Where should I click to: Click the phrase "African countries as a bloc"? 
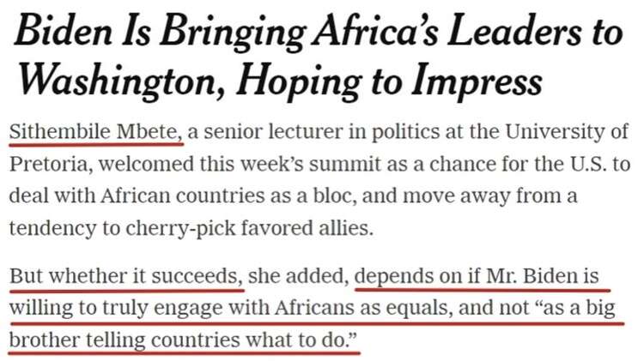(184, 195)
